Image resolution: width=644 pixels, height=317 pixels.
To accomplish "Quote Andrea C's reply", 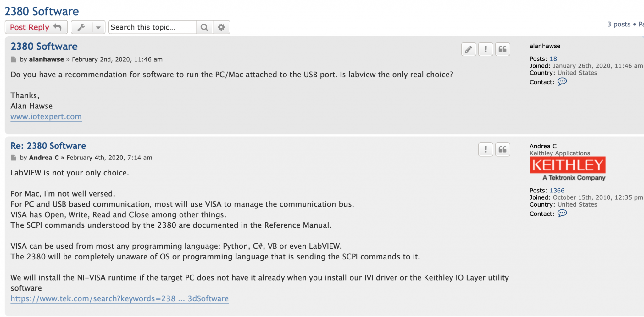I will (x=502, y=149).
